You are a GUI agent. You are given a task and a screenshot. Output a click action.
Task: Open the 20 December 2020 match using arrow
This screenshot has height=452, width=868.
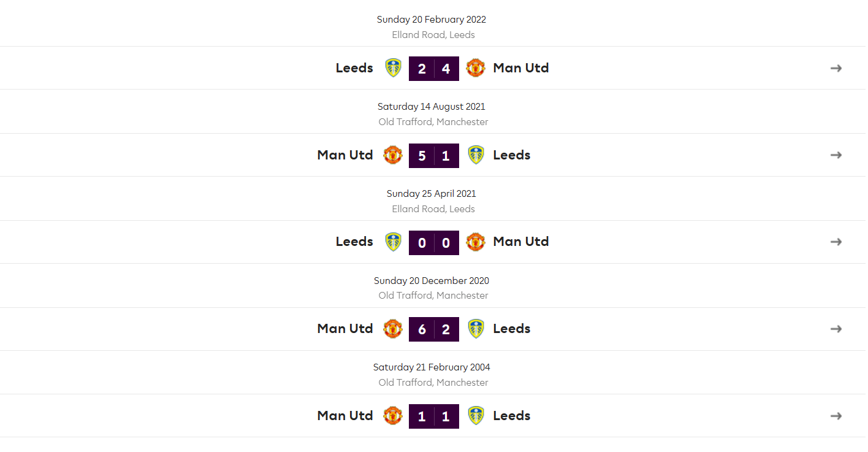click(x=836, y=329)
